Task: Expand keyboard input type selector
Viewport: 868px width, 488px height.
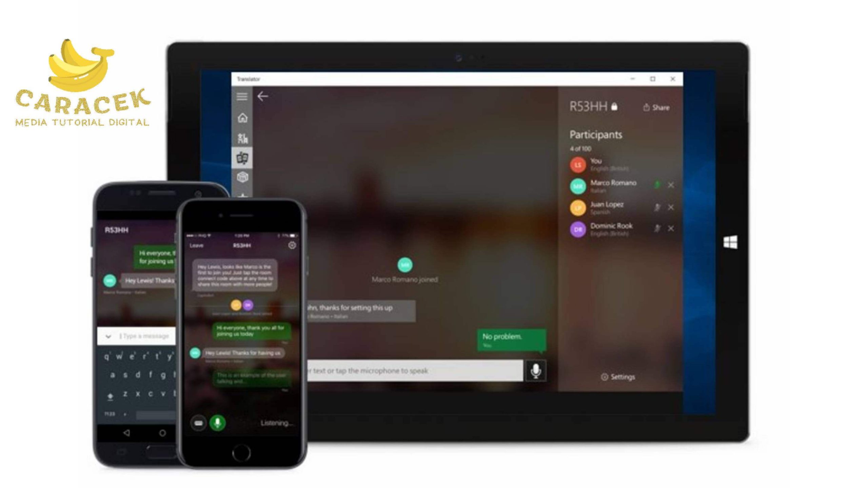Action: pos(109,335)
